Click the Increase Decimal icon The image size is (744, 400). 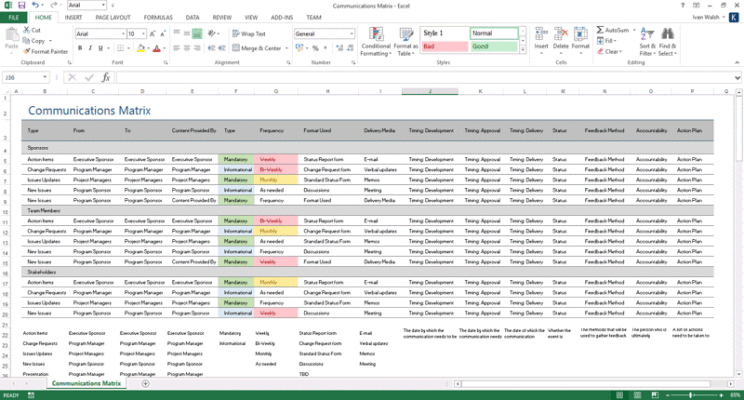click(339, 48)
